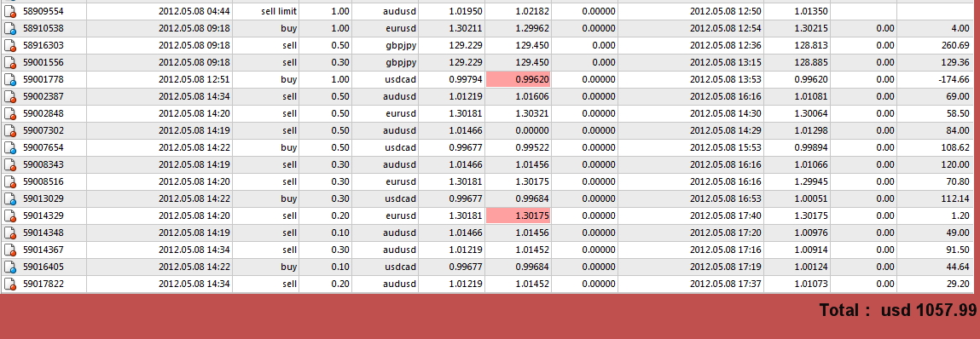
Task: Click the order icon beside ticket 58916303
Action: 10,46
